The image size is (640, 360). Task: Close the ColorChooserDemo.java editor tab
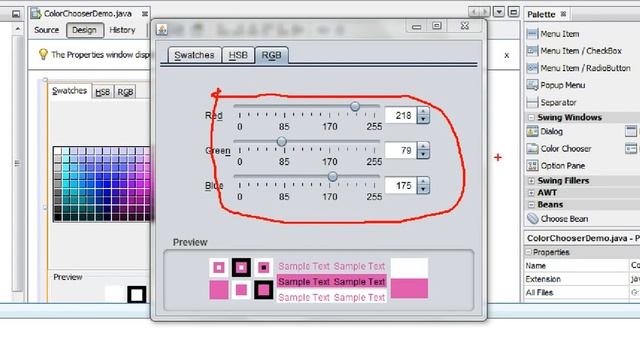144,14
